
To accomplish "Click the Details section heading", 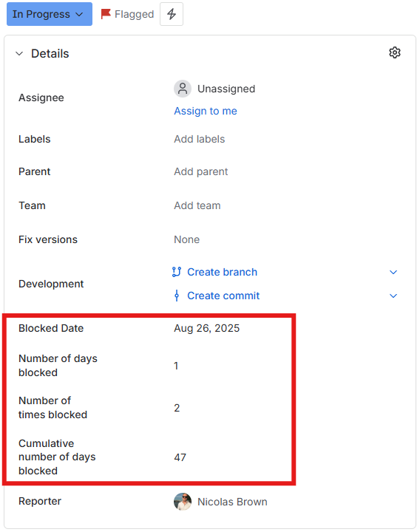I will coord(50,54).
